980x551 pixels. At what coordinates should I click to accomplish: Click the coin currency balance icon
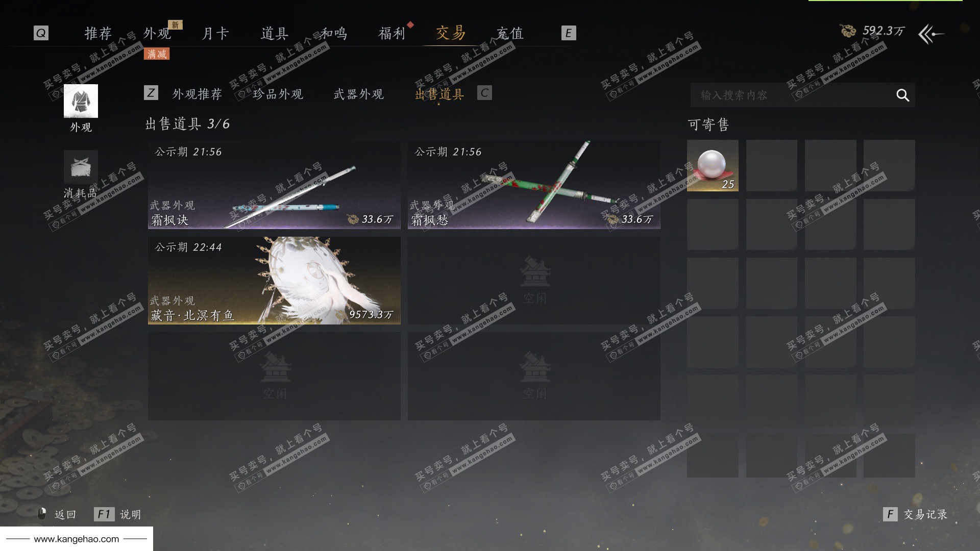[x=848, y=31]
